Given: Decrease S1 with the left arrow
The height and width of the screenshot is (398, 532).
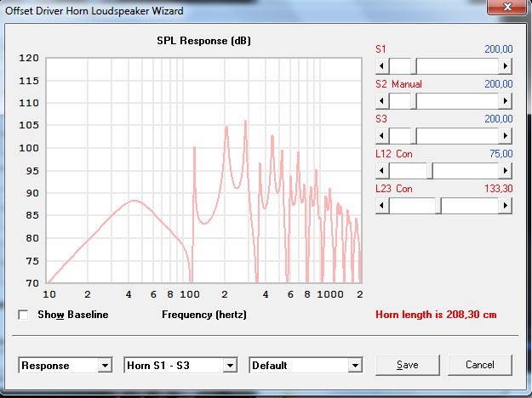Looking at the screenshot, I should pyautogui.click(x=382, y=66).
